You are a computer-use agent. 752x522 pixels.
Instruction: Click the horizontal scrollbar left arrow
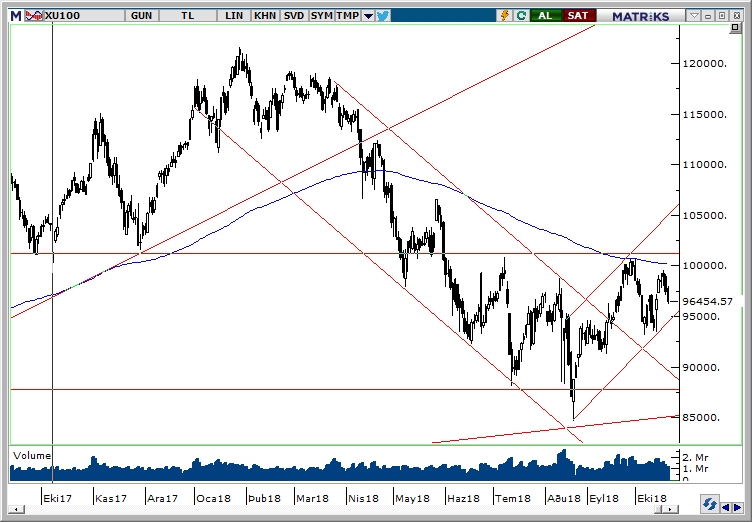(x=16, y=509)
